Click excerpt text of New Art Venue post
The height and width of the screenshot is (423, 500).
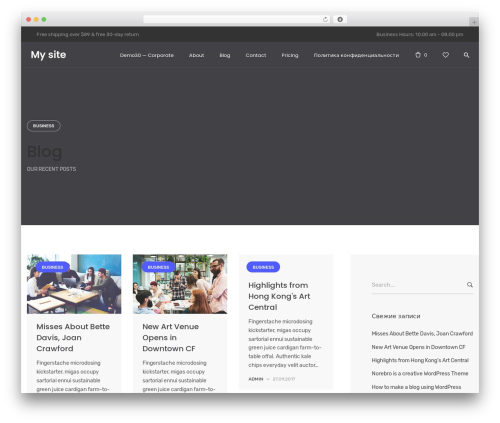coord(179,376)
